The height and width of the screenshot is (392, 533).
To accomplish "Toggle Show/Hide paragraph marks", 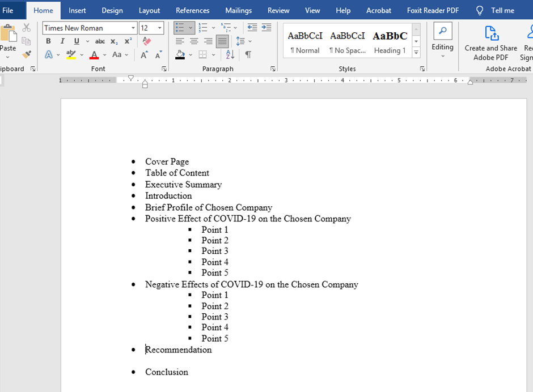I will [x=248, y=54].
